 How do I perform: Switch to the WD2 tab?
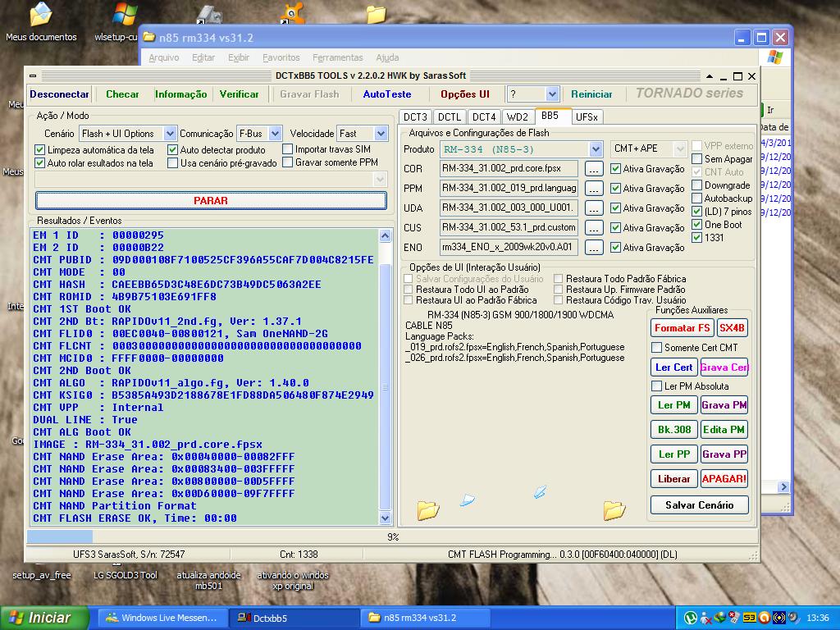click(x=517, y=116)
